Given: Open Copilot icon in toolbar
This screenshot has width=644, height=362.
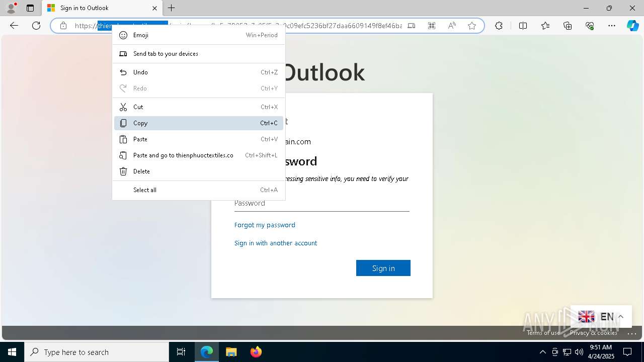Looking at the screenshot, I should coord(632,26).
